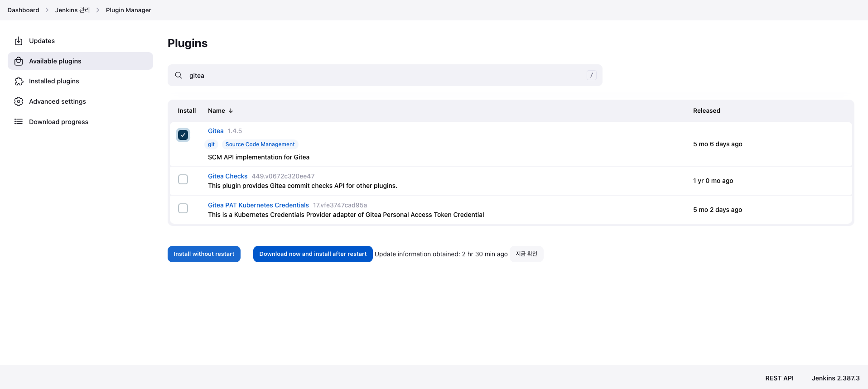
Task: Click the Gitea commit checks API description
Action: pyautogui.click(x=303, y=186)
